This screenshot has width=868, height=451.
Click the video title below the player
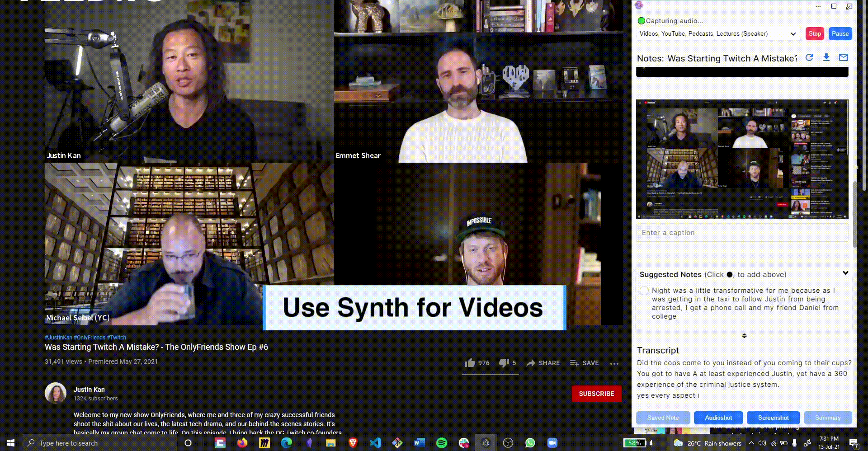pos(156,347)
